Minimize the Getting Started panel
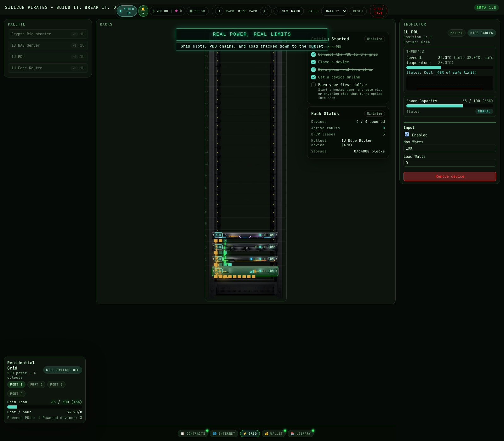Screen dimensions: 504x441 375,39
